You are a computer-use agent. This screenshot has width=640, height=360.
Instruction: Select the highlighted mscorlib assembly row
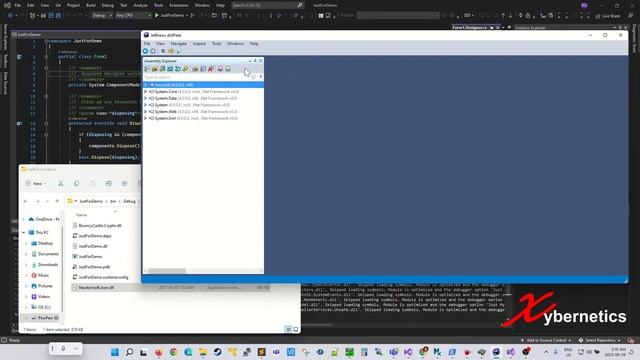203,85
